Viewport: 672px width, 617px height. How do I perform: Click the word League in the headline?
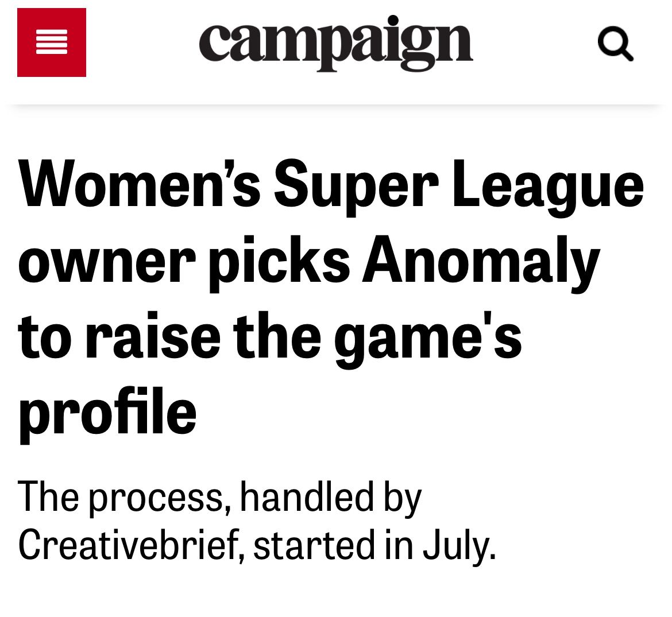click(548, 187)
